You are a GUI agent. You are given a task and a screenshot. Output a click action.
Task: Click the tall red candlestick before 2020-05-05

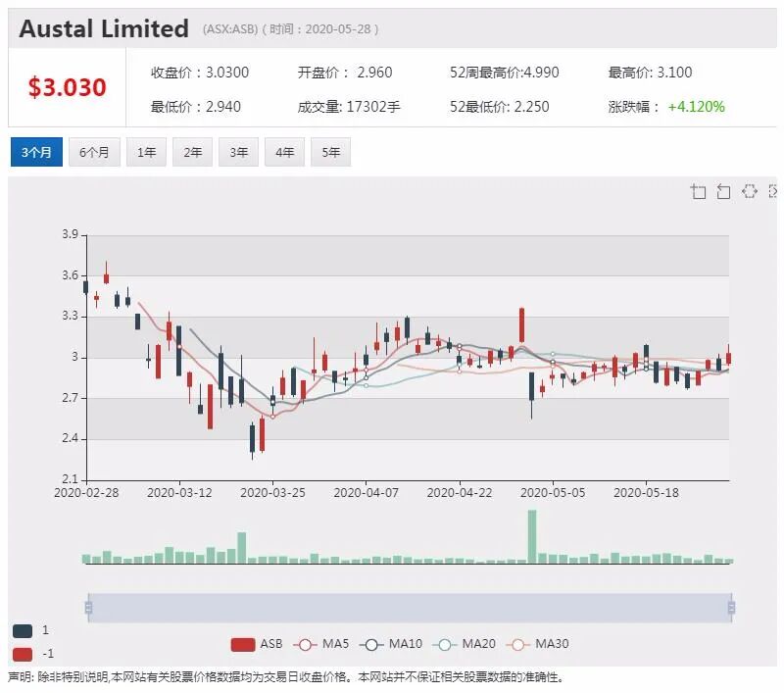pos(521,325)
